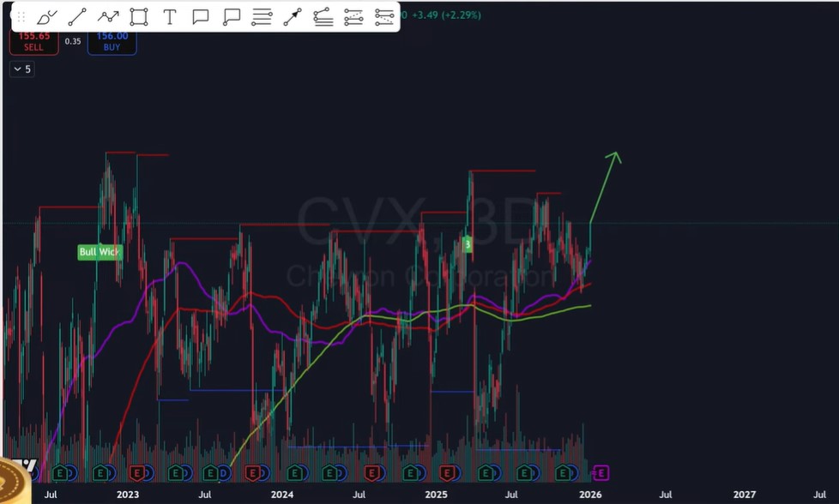Expand the collapsed indicators legend showing 5
Image resolution: width=839 pixels, height=504 pixels.
click(21, 69)
